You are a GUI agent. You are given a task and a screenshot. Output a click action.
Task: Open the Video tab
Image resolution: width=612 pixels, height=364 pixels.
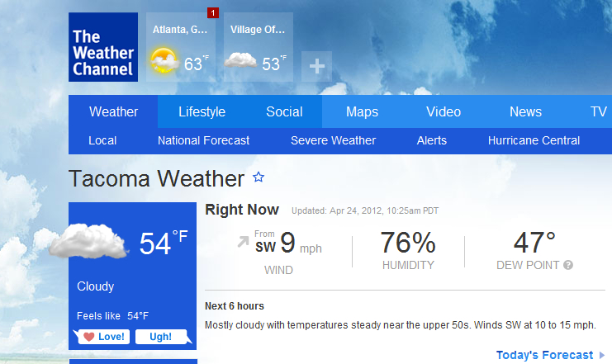coord(444,112)
